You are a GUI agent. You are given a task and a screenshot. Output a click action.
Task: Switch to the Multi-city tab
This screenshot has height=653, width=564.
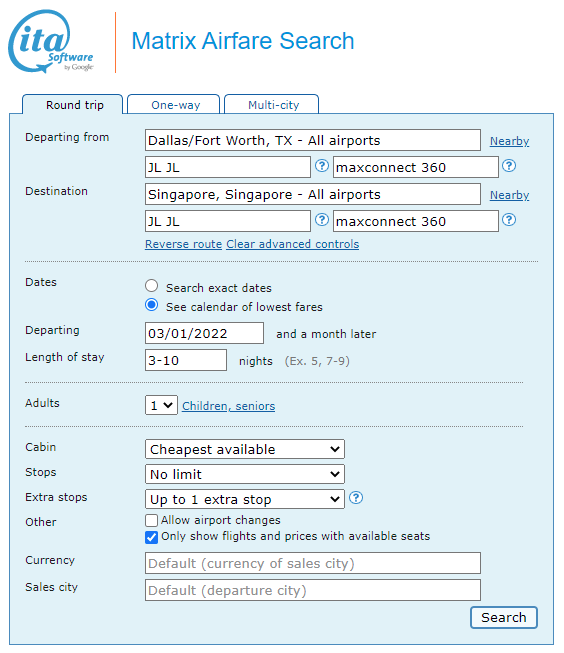pos(272,105)
